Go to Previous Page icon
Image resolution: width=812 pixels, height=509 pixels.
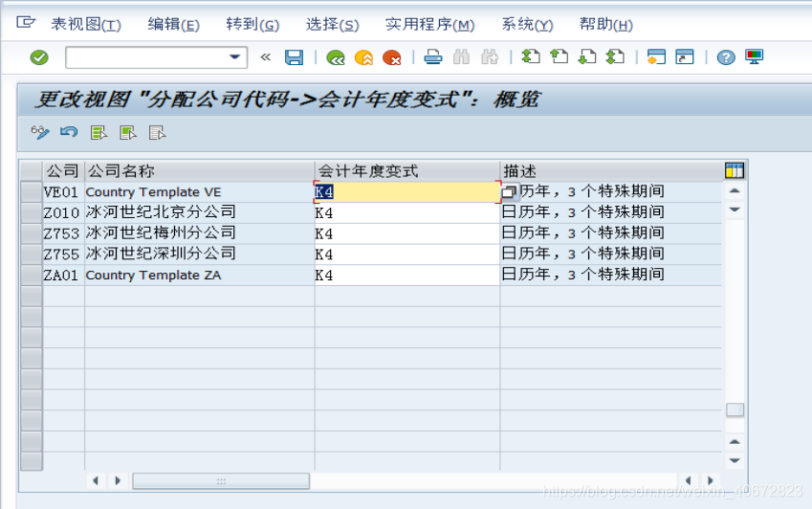(559, 56)
